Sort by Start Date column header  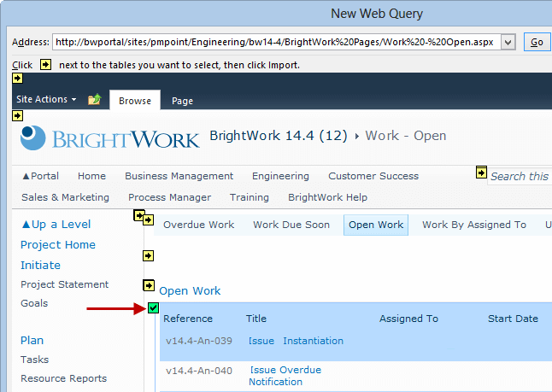pyautogui.click(x=513, y=319)
